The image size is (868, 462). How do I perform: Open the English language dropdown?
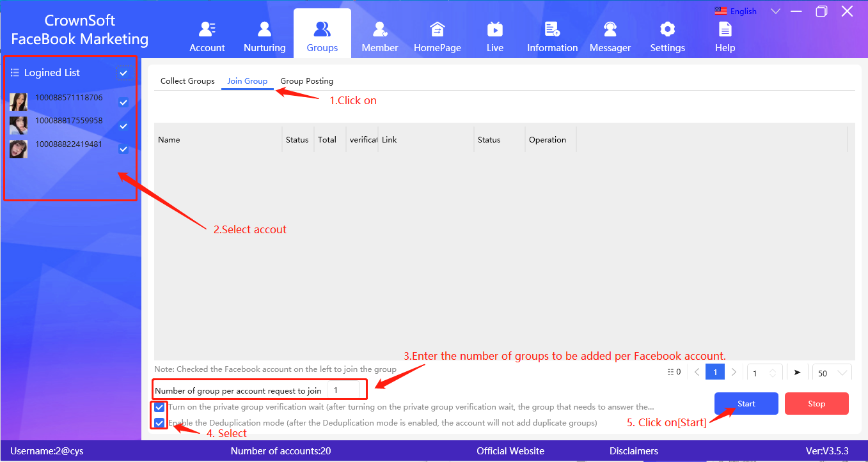[775, 12]
